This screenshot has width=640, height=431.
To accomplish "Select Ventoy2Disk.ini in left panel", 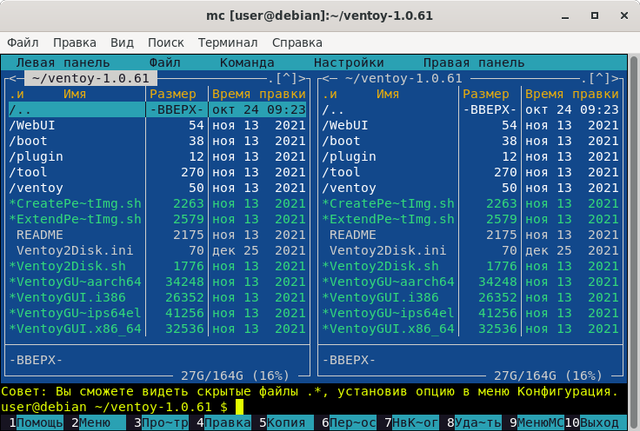I will 157,251.
